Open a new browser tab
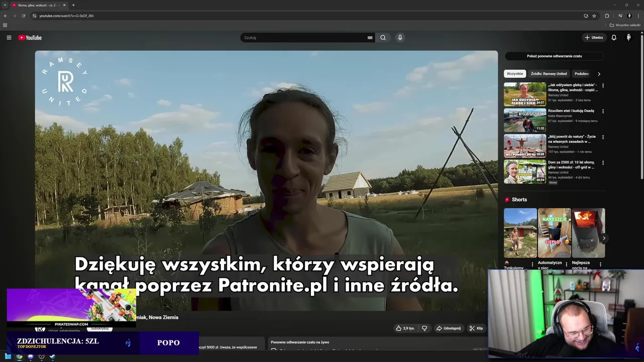This screenshot has width=644, height=362. [x=73, y=5]
